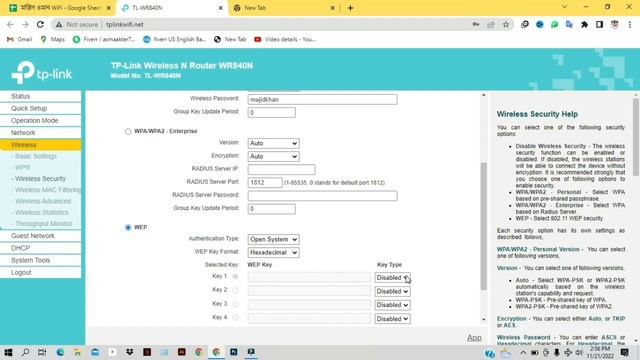
Task: Reload the tplinkwifi.net page
Action: coord(40,24)
